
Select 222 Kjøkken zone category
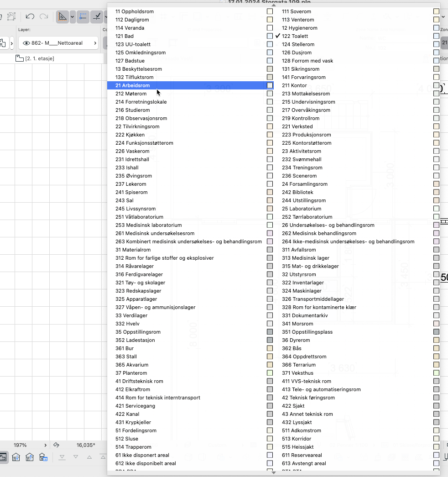click(130, 135)
